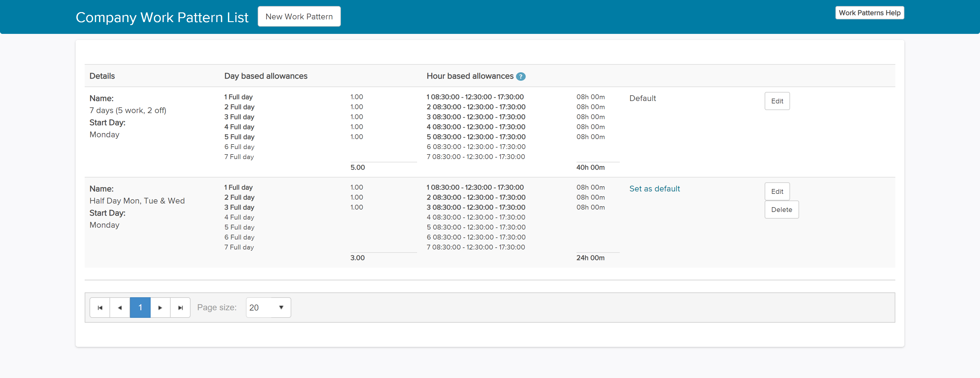Click '6 Full day' in first pattern
This screenshot has height=378, width=980.
pyautogui.click(x=239, y=147)
